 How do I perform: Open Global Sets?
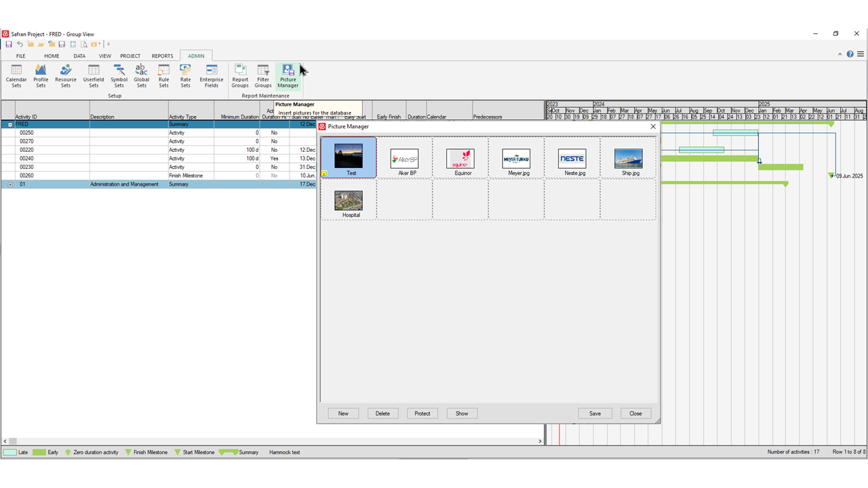coord(141,76)
